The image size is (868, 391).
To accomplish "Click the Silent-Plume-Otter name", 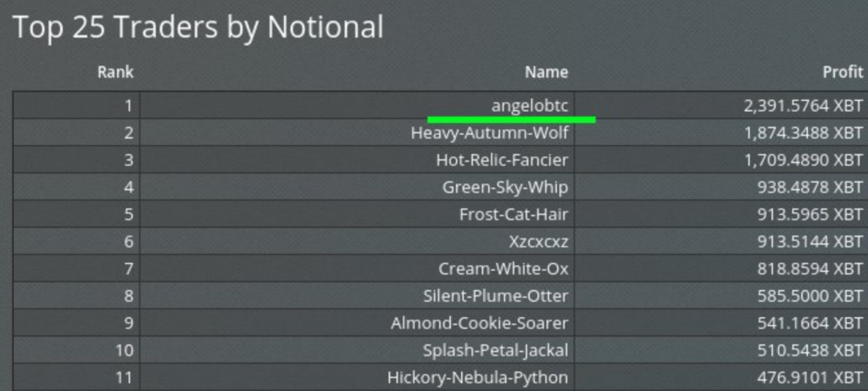I will coord(496,296).
